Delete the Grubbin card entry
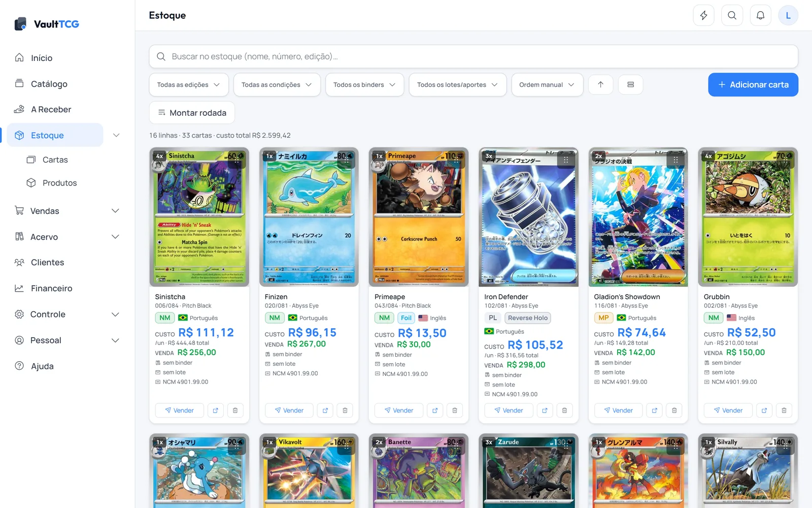Screen dimensions: 812x508 (784, 410)
